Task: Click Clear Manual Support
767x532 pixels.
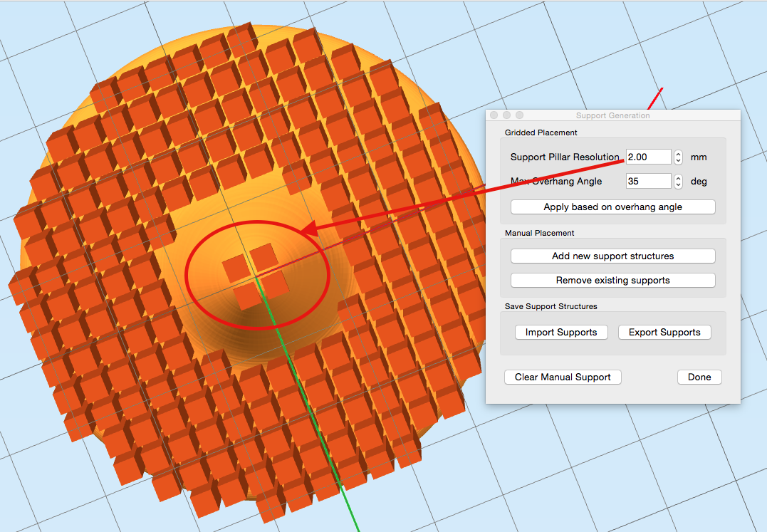Action: click(x=563, y=377)
